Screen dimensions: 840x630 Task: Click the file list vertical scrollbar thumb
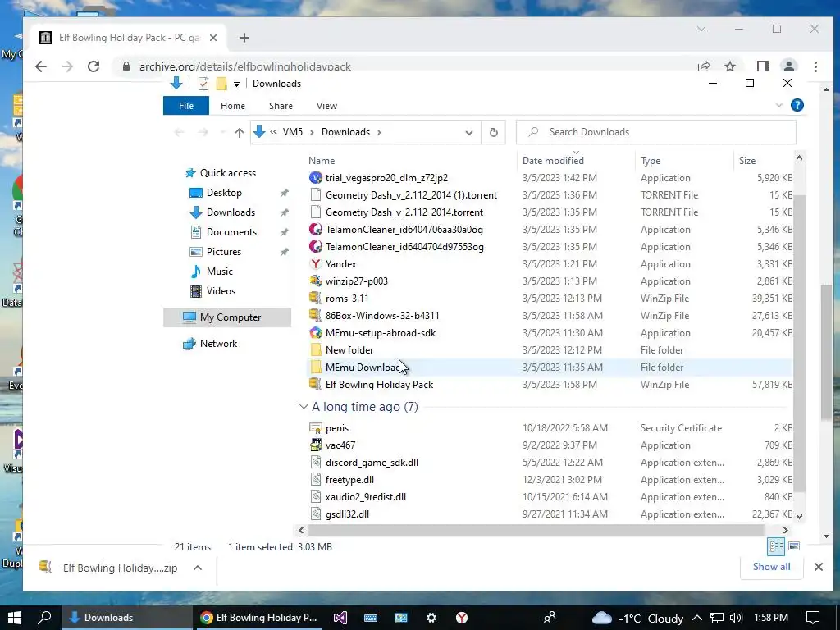pyautogui.click(x=799, y=343)
